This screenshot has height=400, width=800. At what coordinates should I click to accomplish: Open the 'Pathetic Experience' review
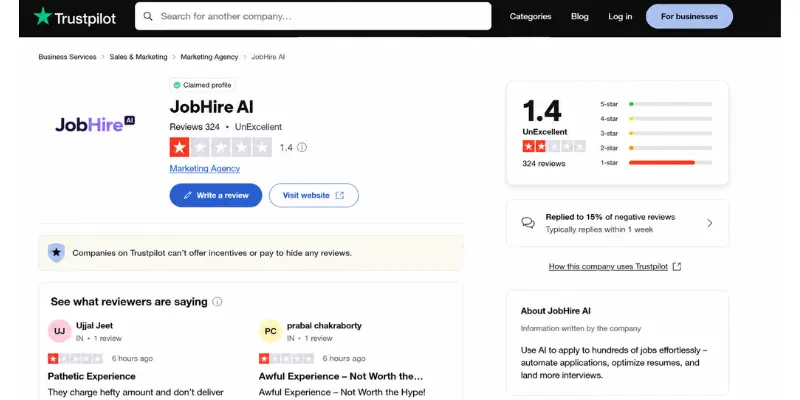pos(92,377)
